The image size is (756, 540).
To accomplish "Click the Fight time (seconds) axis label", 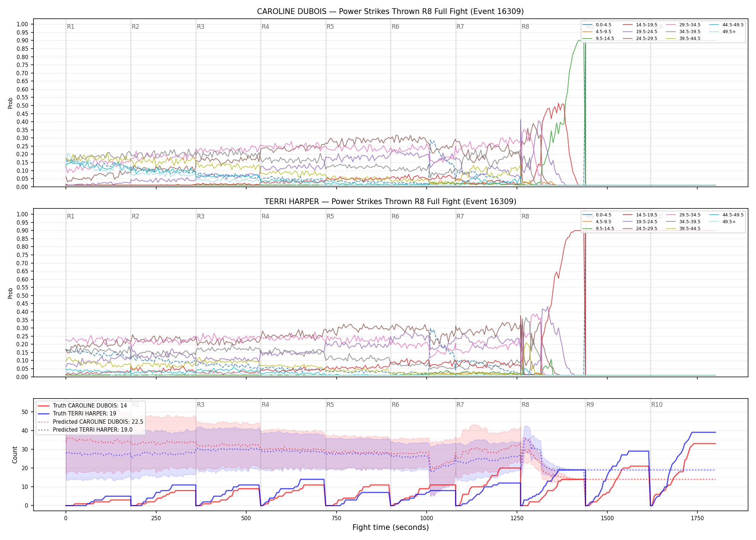I will [391, 527].
